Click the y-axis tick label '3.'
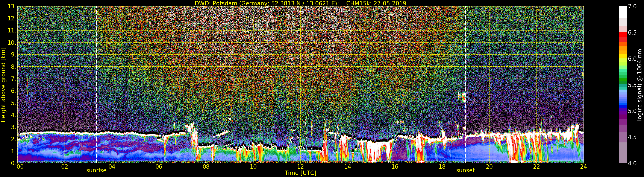The height and width of the screenshot is (177, 644). pos(14,127)
